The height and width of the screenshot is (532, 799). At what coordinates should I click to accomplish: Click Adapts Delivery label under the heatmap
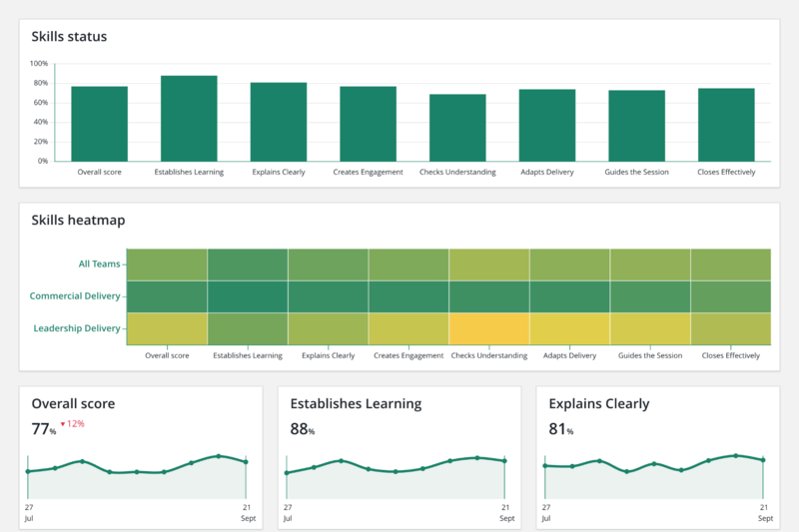[569, 355]
